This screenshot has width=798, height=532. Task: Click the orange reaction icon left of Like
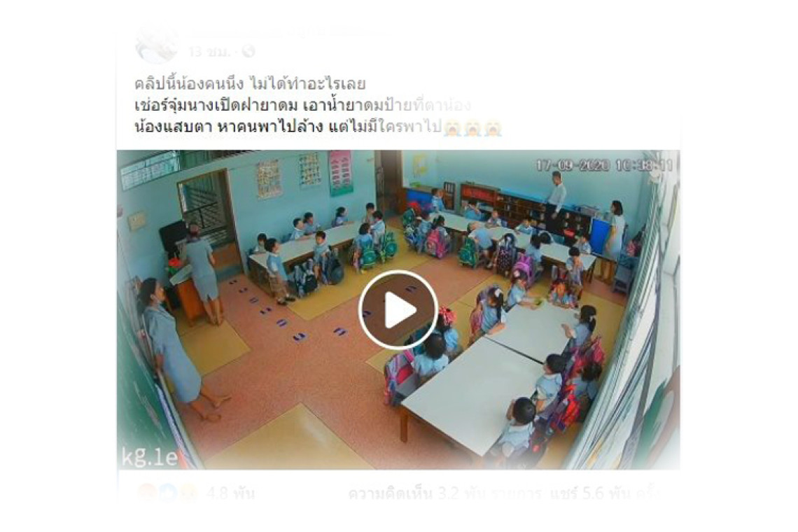(x=146, y=493)
